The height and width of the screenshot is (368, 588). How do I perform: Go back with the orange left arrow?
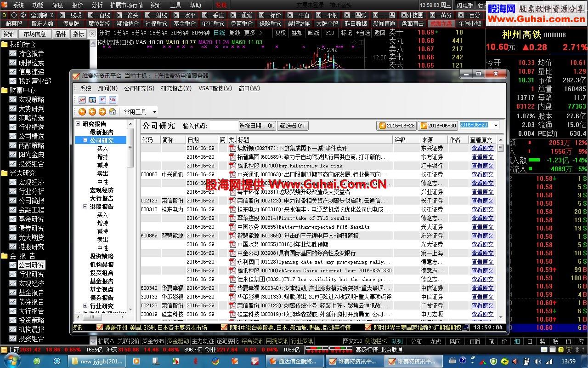coord(92,112)
